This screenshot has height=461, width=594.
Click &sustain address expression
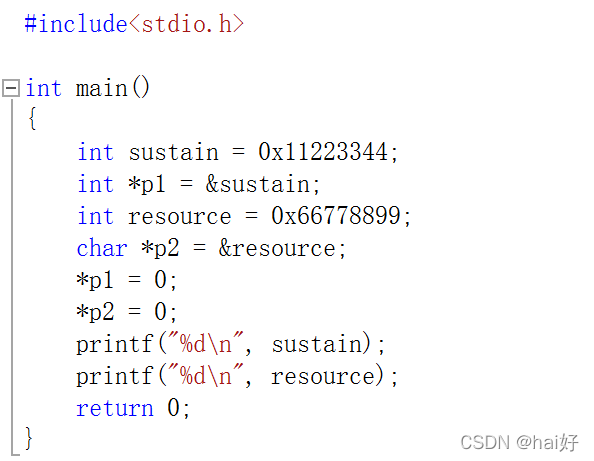258,185
